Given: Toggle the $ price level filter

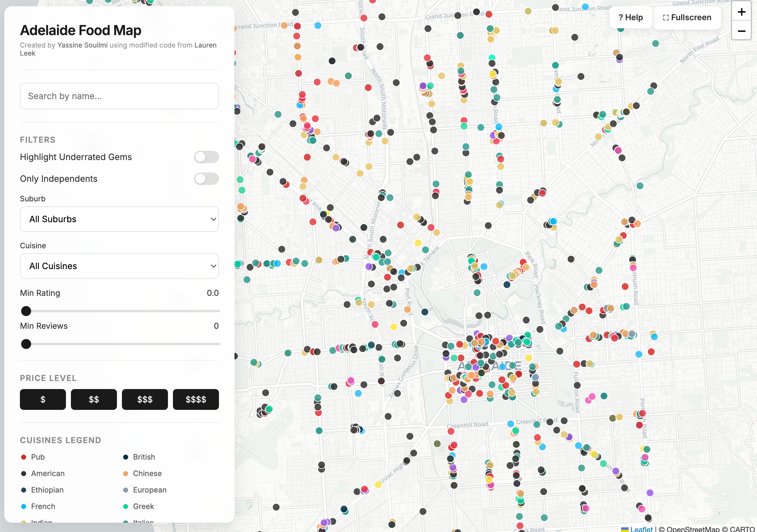Looking at the screenshot, I should (43, 400).
